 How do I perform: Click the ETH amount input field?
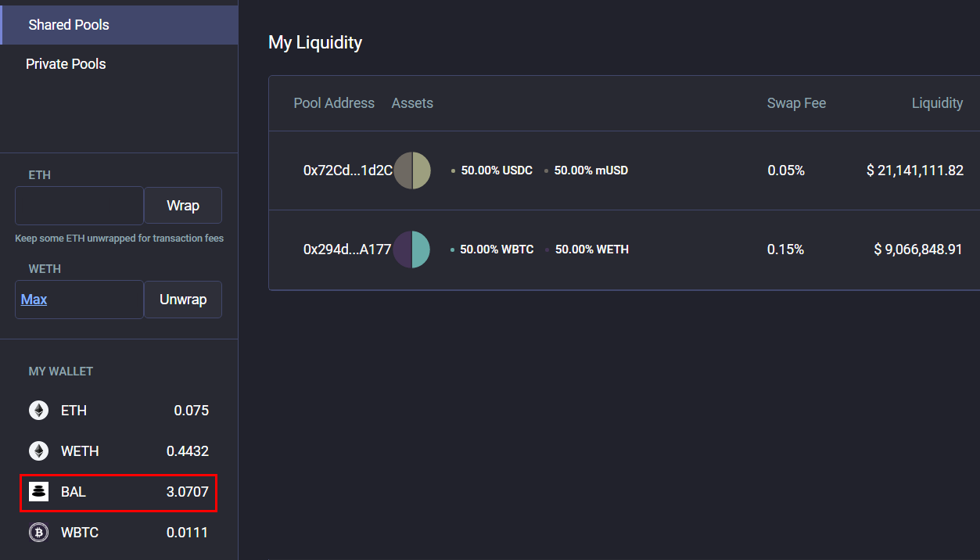(79, 206)
